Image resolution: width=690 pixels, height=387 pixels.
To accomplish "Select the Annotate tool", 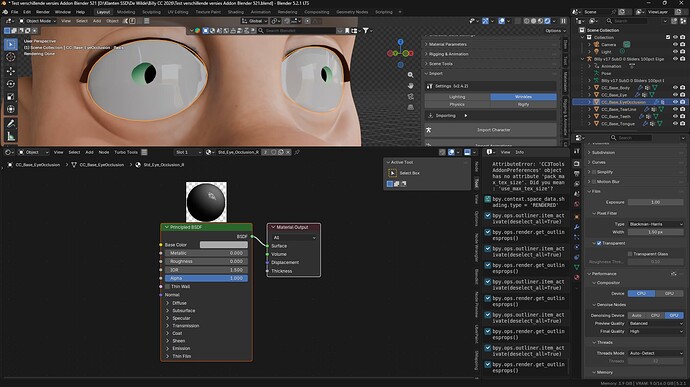I will (x=11, y=124).
